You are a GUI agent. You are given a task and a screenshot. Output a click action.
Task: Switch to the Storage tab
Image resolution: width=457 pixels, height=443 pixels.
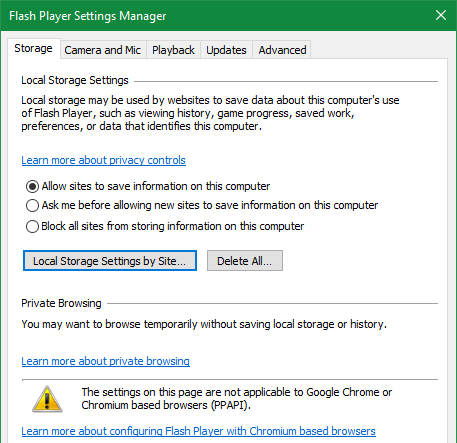[33, 49]
